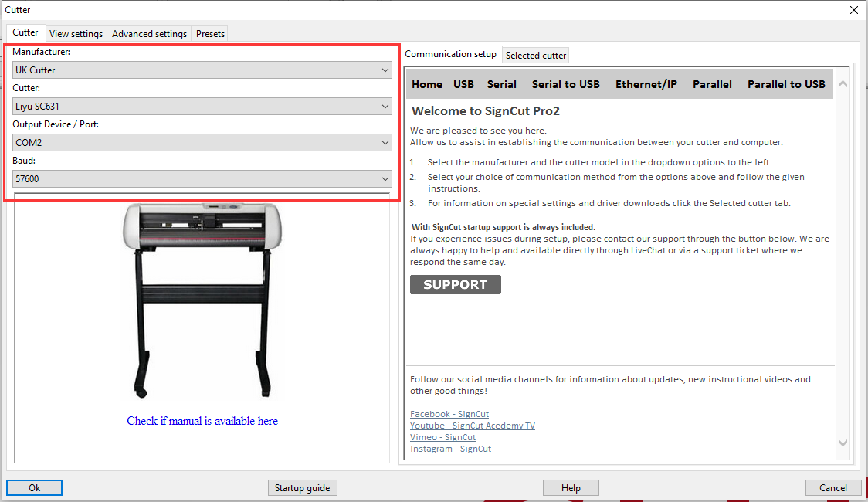Expand the Cutter dropdown showing Liyu SC631

pos(202,107)
